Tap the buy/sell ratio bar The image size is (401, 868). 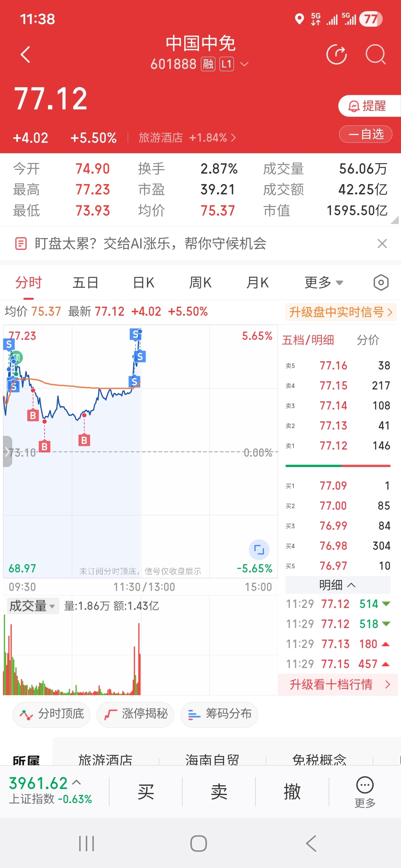(338, 466)
